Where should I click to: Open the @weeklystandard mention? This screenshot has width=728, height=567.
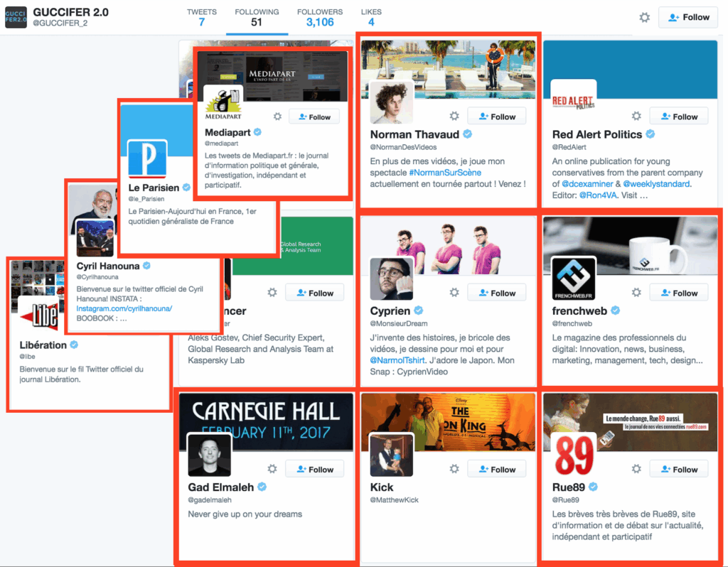click(x=656, y=184)
